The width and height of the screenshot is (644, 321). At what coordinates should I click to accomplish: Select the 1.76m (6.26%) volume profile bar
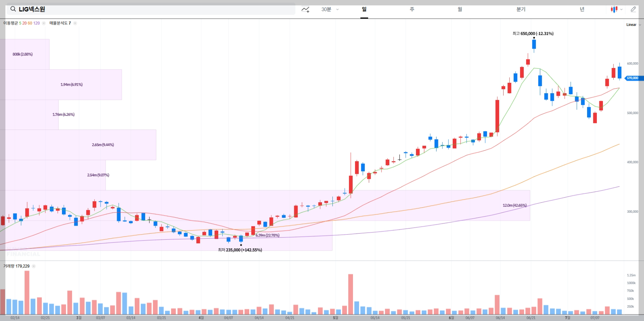click(x=29, y=115)
